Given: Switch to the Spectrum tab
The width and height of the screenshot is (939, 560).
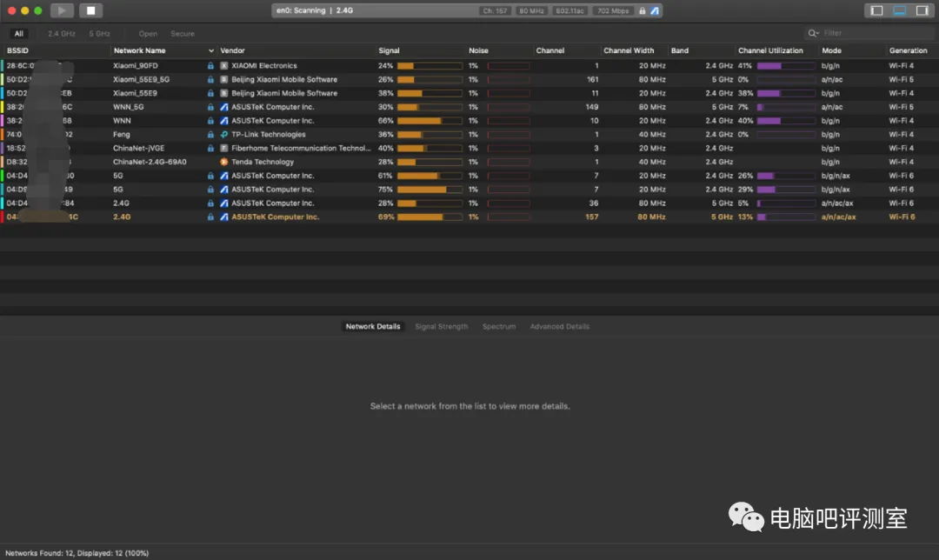Looking at the screenshot, I should click(x=499, y=326).
